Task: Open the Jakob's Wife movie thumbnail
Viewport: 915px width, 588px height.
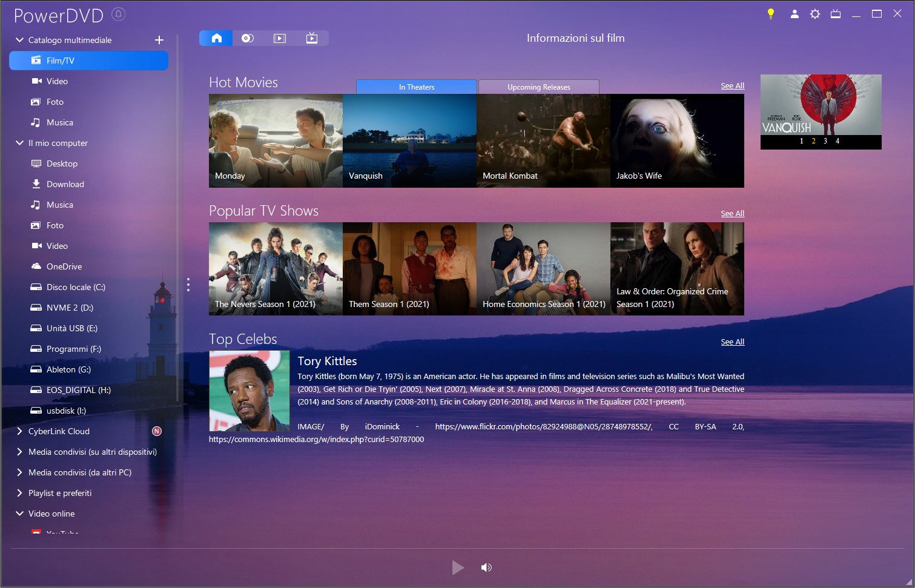Action: [x=677, y=140]
